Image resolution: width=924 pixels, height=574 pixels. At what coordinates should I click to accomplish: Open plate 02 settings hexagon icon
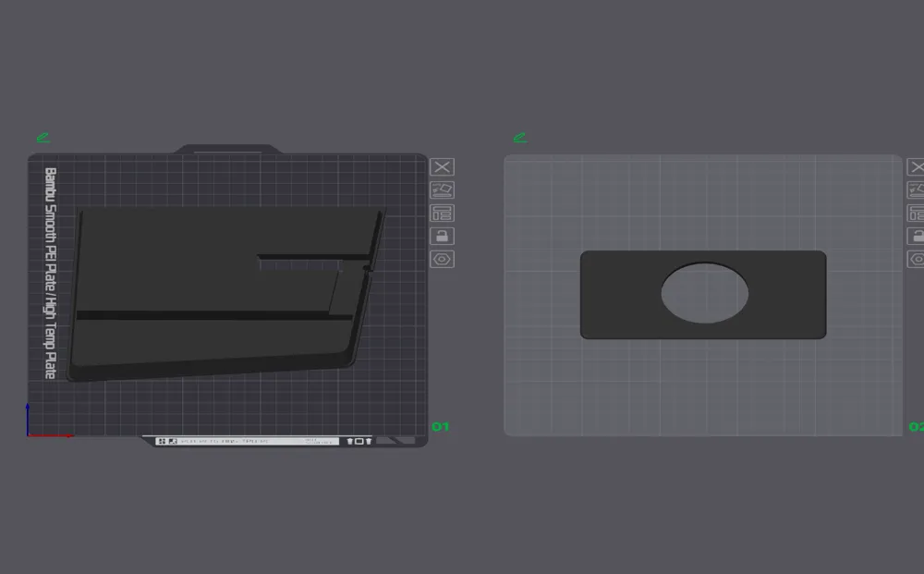click(x=916, y=260)
